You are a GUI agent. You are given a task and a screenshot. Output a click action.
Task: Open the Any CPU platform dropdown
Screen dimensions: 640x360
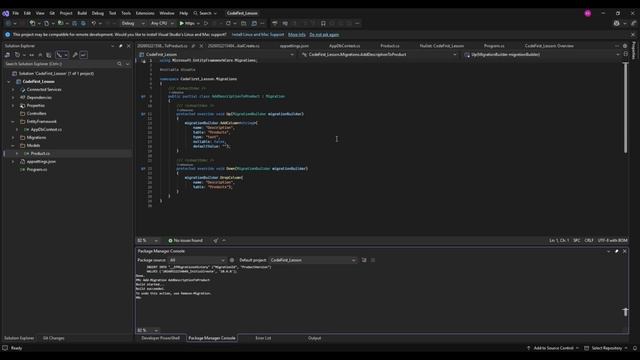[162, 23]
